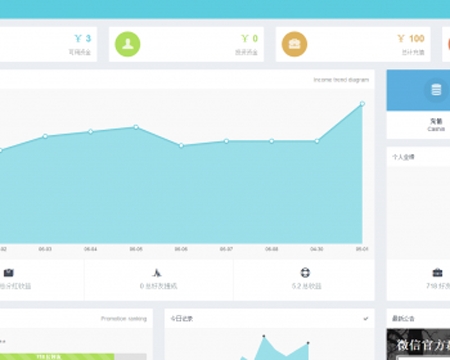Select the 06-05 data point on income chart
This screenshot has width=450, height=360.
click(x=136, y=127)
